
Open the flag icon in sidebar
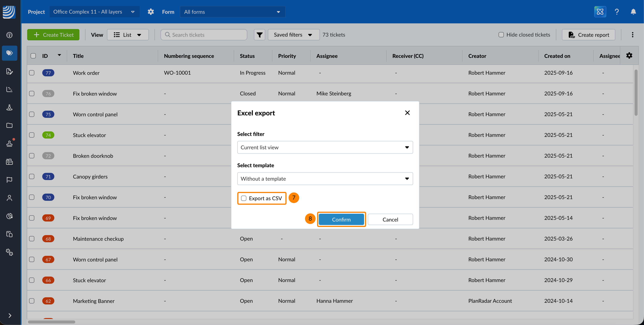[x=9, y=180]
